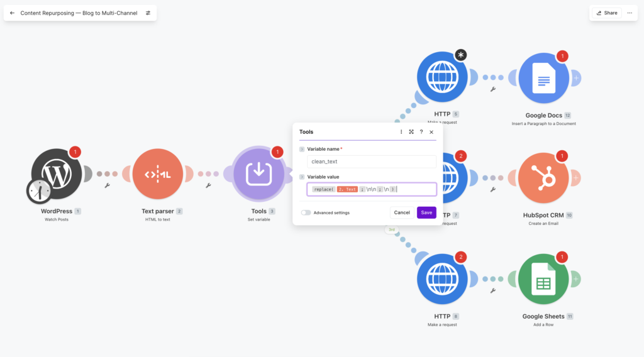
Task: Open help in the Tools dialog
Action: [421, 132]
